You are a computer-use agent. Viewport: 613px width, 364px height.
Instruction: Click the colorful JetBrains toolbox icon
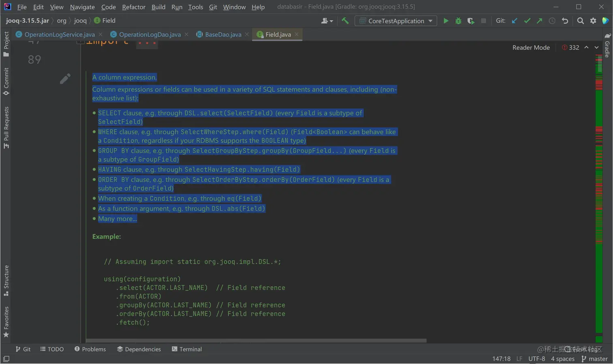tap(605, 21)
